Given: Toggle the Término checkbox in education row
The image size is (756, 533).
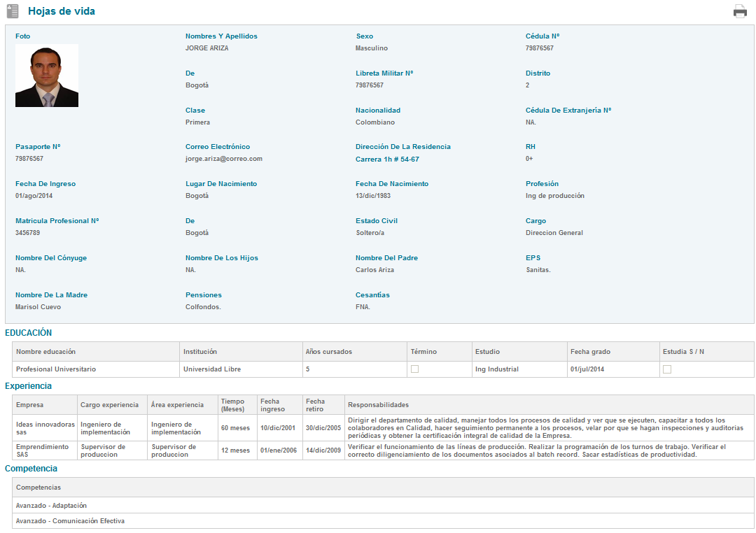Looking at the screenshot, I should (x=414, y=369).
